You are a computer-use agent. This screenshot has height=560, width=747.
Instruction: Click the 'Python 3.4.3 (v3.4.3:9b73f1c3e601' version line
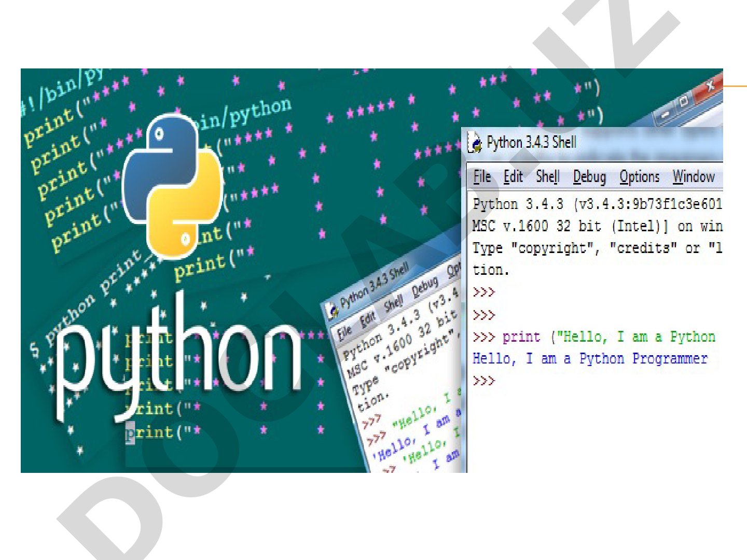click(597, 204)
